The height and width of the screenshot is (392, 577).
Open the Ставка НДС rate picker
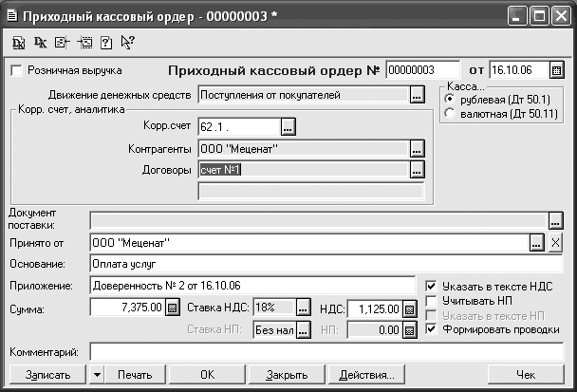303,308
